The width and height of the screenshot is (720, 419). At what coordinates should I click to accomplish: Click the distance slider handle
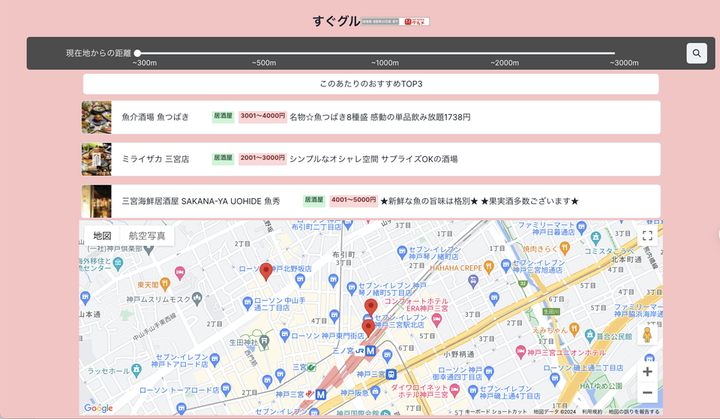[137, 53]
